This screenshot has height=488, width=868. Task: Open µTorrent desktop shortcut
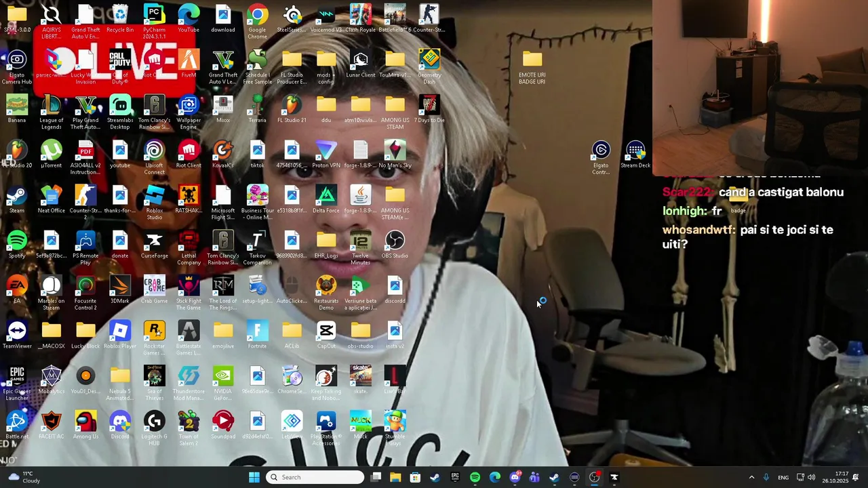point(52,155)
